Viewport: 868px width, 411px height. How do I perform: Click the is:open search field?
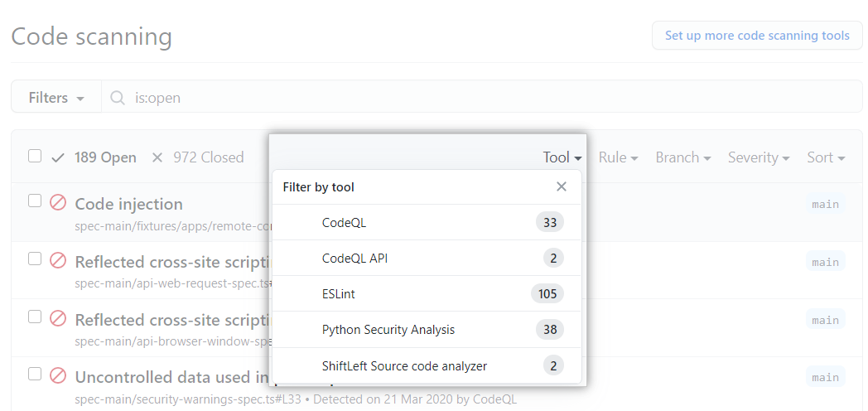480,98
